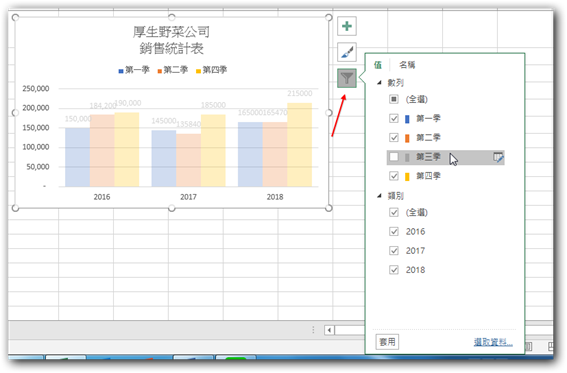This screenshot has height=373, width=567.
Task: Toggle the 類別 (全選) checkbox
Action: click(x=394, y=212)
